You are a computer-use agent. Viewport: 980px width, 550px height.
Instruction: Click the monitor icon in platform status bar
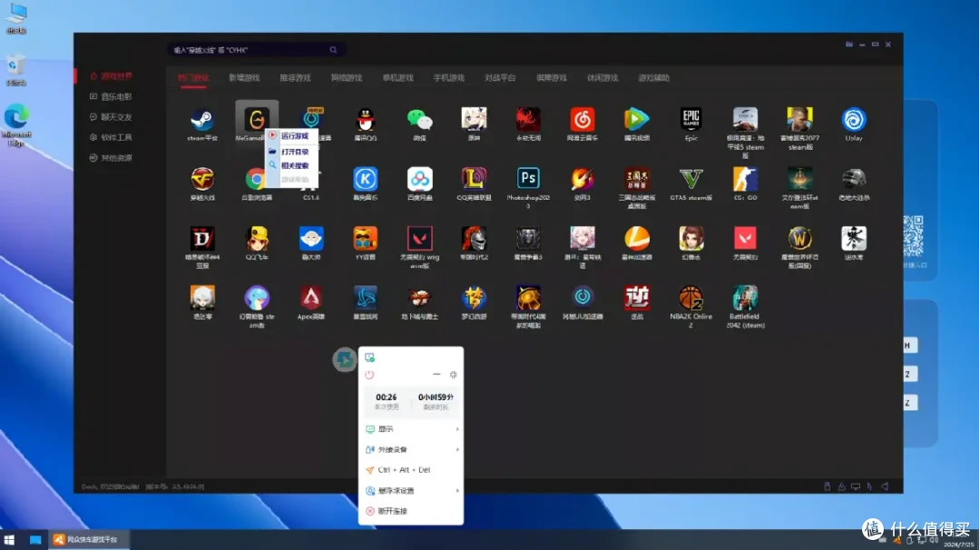[x=856, y=486]
